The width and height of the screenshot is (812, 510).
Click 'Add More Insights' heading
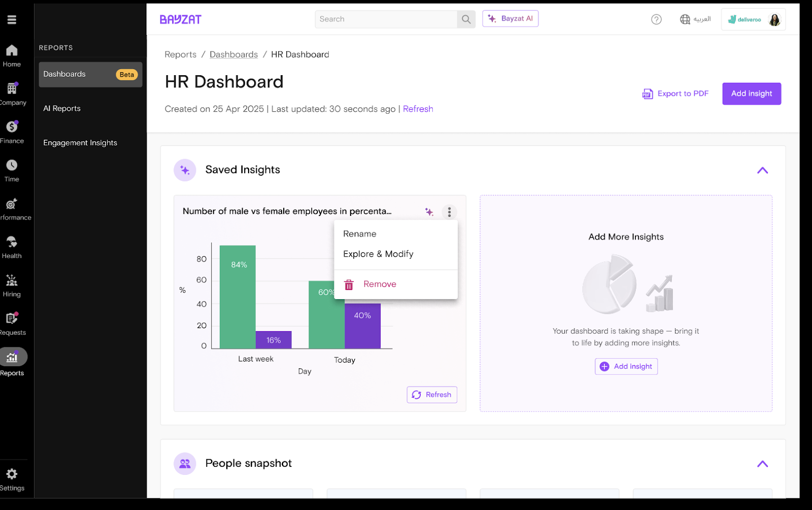[626, 237]
